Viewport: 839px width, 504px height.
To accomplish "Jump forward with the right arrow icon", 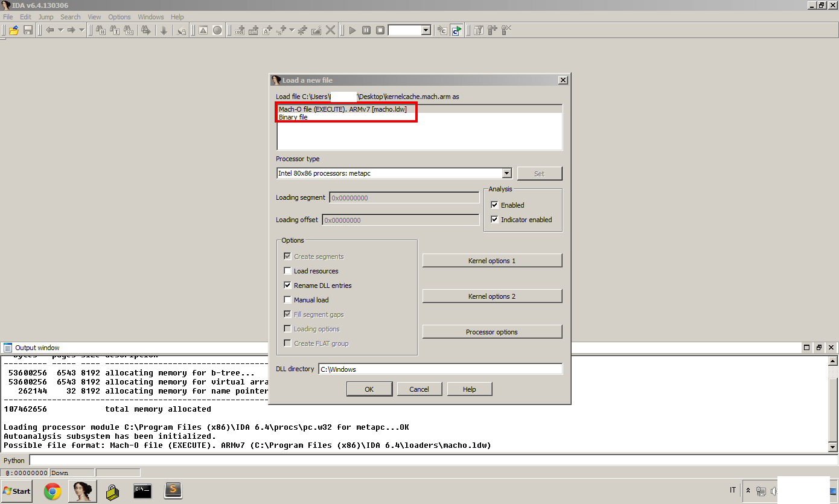I will pos(71,30).
